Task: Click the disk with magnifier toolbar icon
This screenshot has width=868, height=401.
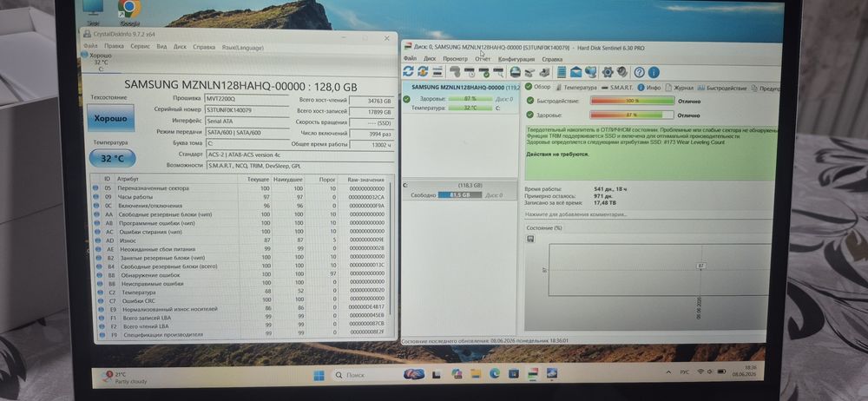Action: [x=498, y=71]
